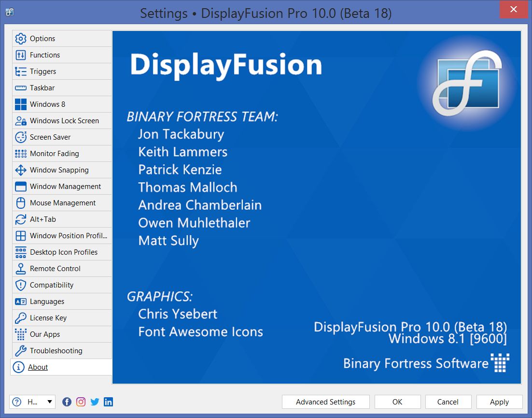
Task: Click the Facebook icon in footer
Action: (x=67, y=402)
